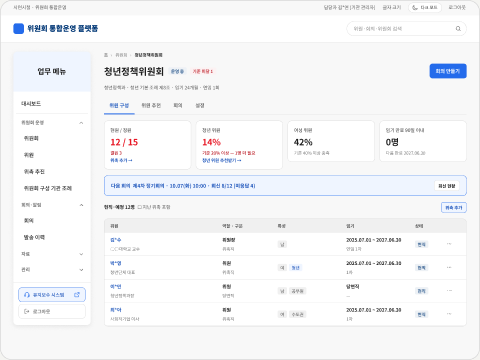Click the headset icon in sidebar system button

27,295
